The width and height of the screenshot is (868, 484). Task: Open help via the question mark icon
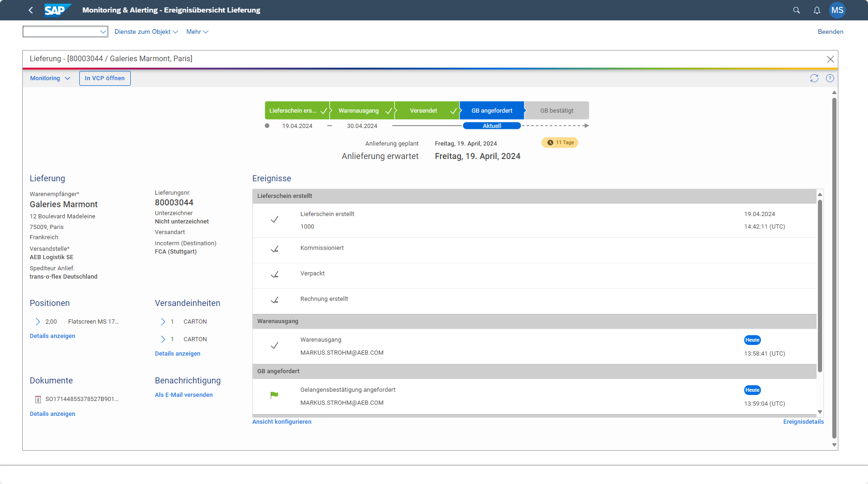tap(830, 78)
